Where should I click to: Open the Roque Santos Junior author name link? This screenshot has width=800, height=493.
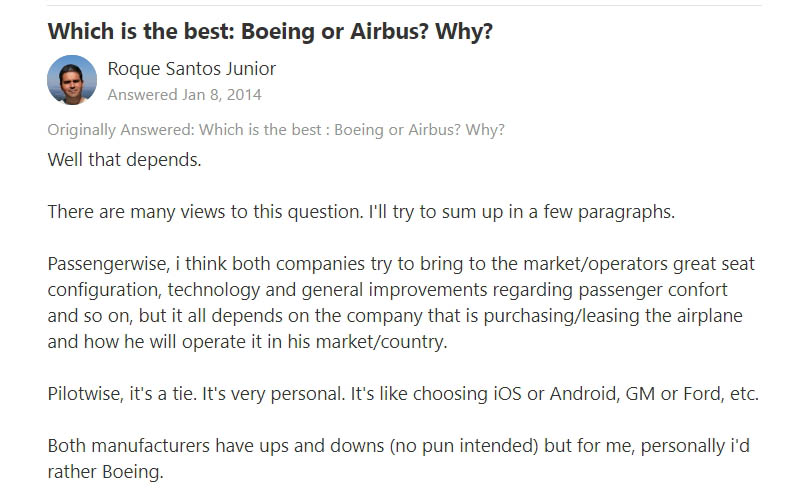191,69
